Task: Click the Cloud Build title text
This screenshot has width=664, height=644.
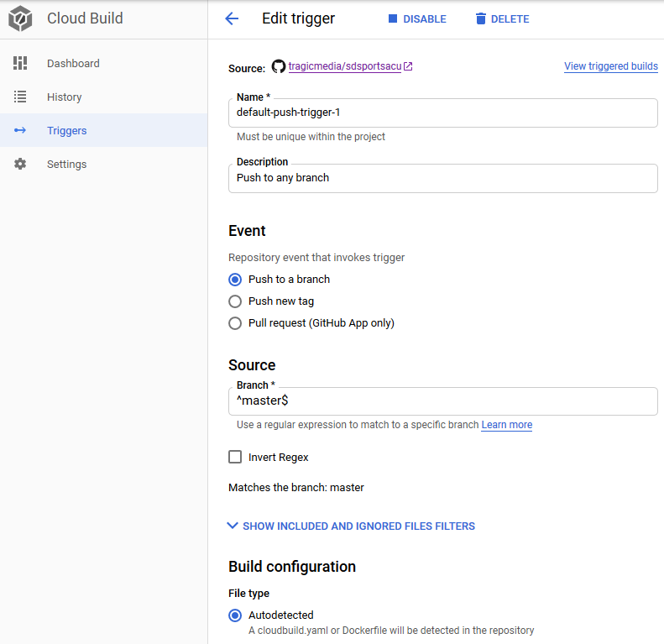Action: click(x=85, y=18)
